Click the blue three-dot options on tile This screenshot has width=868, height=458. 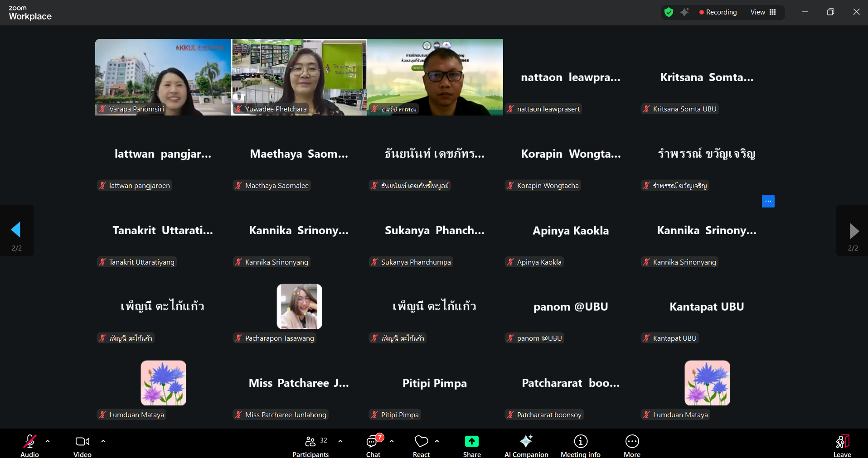click(768, 201)
